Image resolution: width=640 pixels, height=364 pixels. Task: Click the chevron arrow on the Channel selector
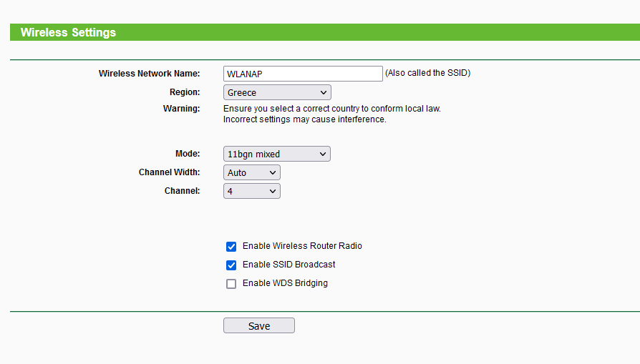click(273, 191)
